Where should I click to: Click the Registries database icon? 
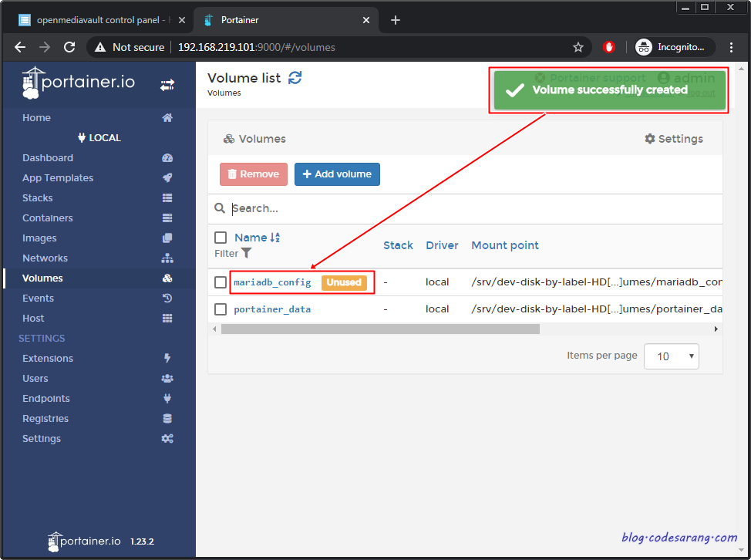pos(167,419)
